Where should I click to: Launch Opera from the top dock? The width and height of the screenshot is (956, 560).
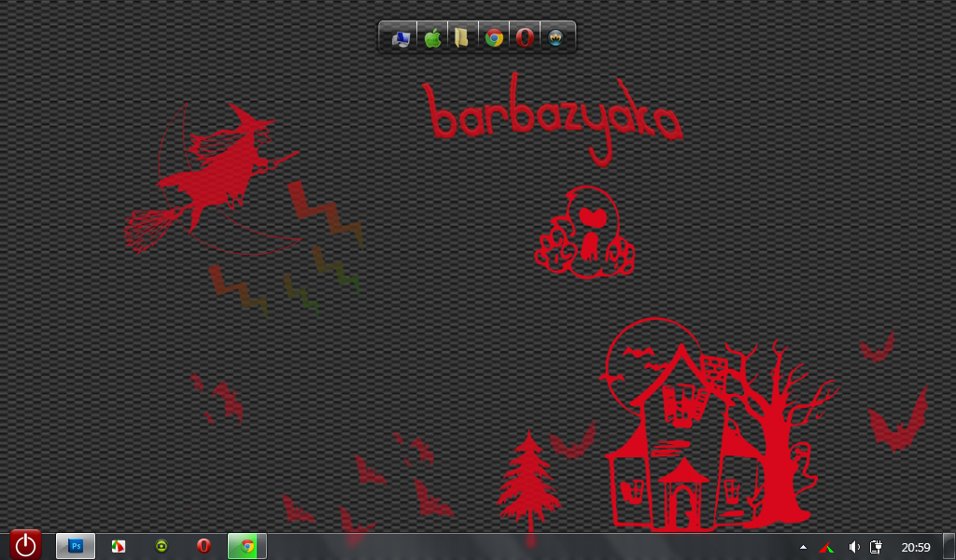coord(525,38)
